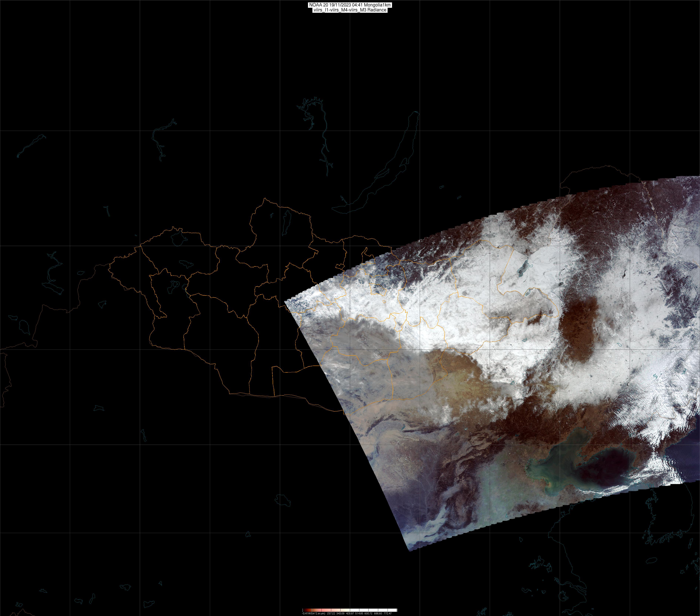Click the 686.60 color bar value
This screenshot has width=700, height=616.
click(378, 613)
